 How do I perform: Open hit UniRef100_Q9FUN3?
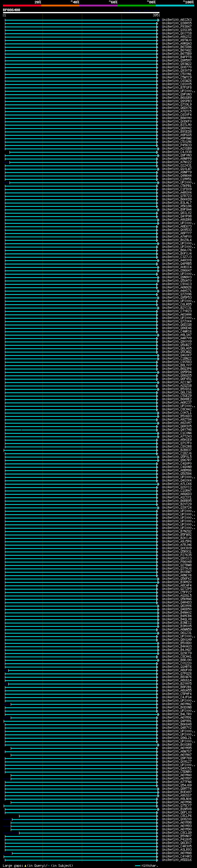(177, 94)
